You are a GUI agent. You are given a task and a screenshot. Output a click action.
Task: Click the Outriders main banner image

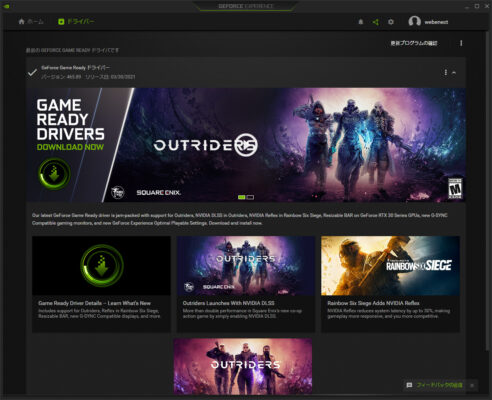(x=246, y=145)
